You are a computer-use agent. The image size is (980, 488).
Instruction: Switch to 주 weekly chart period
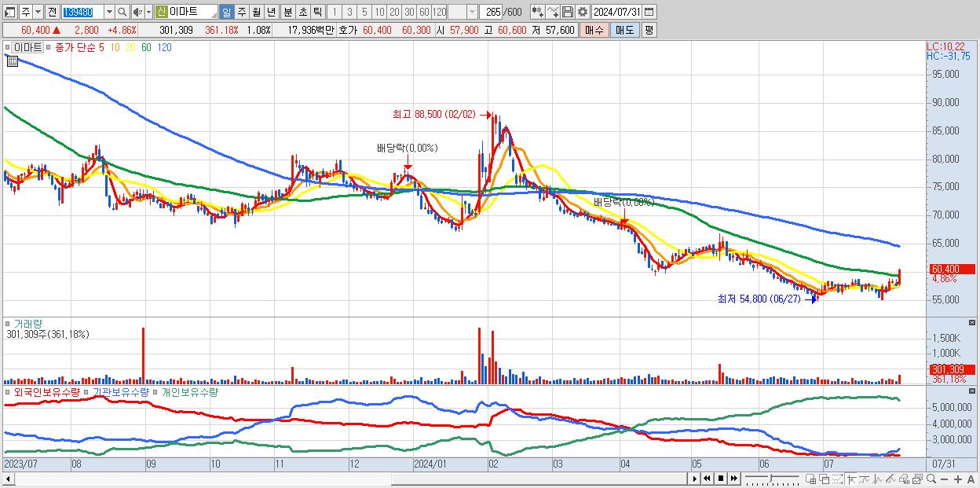tap(241, 12)
